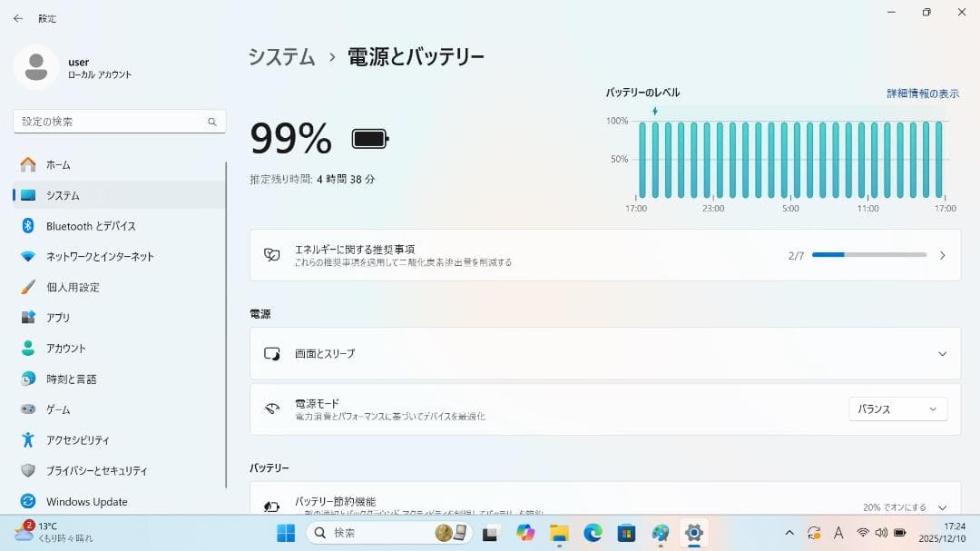980x551 pixels.
Task: Launch Microsoft Edge from the taskbar
Action: (x=593, y=533)
